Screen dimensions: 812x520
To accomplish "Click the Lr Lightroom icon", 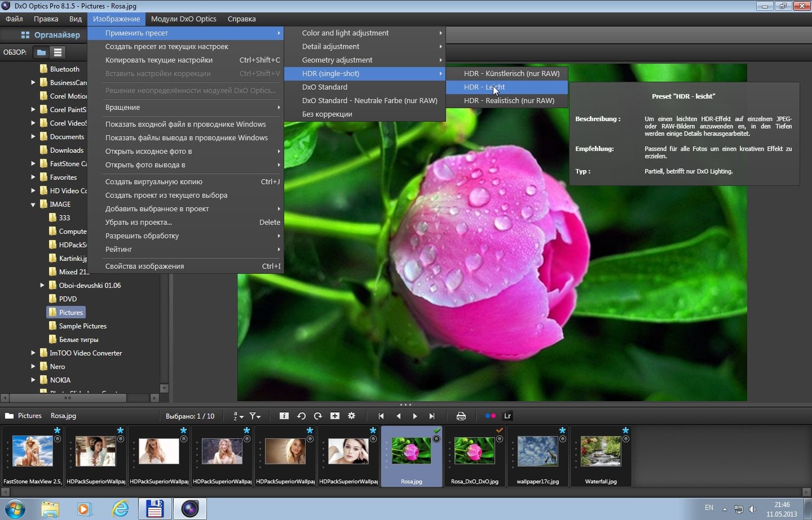I will pos(507,416).
